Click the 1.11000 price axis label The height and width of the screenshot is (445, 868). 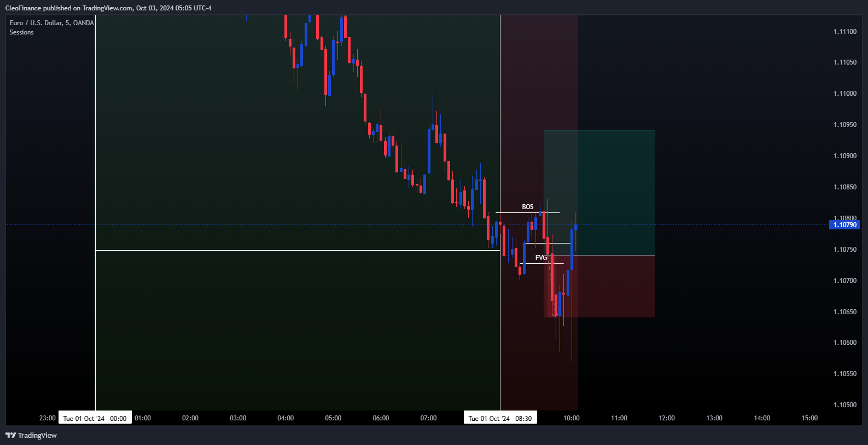845,94
